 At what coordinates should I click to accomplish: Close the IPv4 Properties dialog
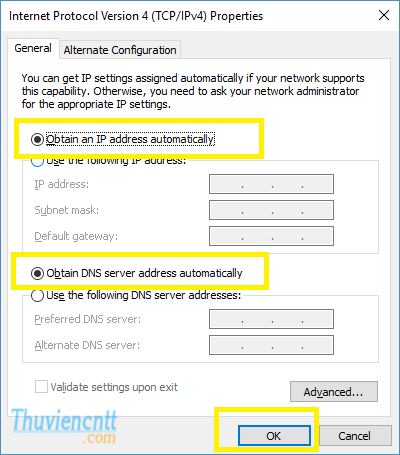coord(384,15)
